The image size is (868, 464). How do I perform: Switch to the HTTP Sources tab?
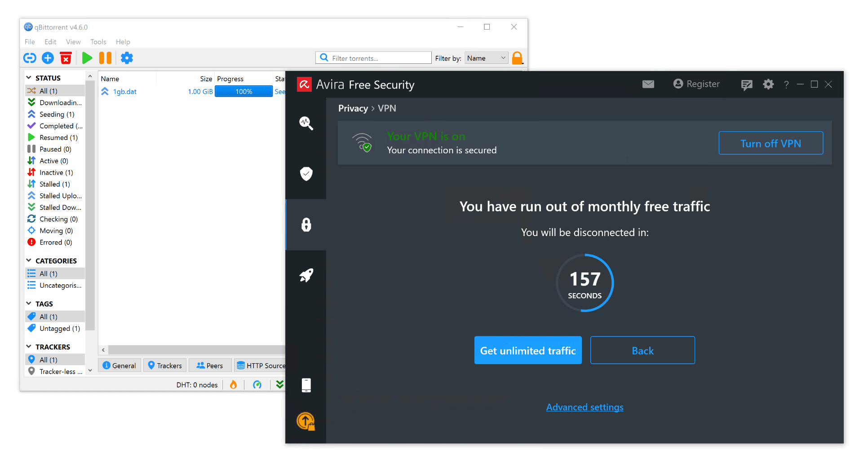[x=260, y=366]
